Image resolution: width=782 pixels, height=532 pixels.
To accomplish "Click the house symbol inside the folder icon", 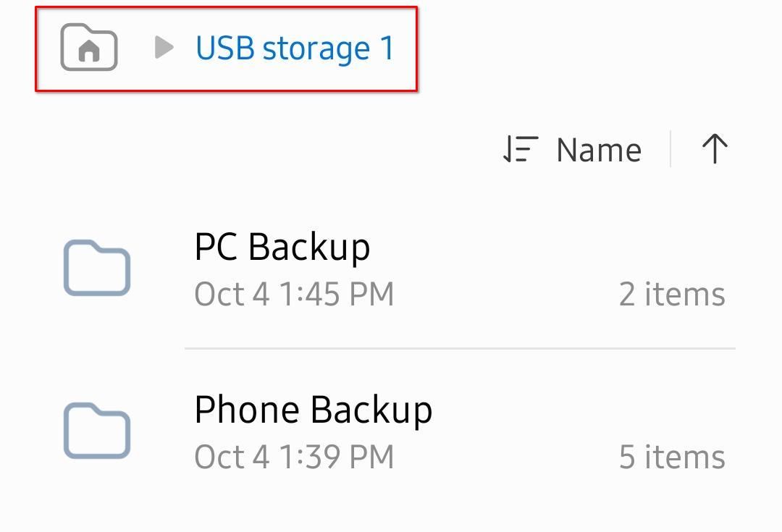I will click(x=88, y=51).
